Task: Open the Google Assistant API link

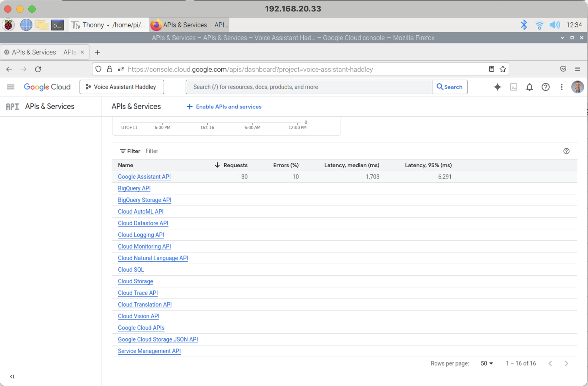Action: [x=144, y=177]
